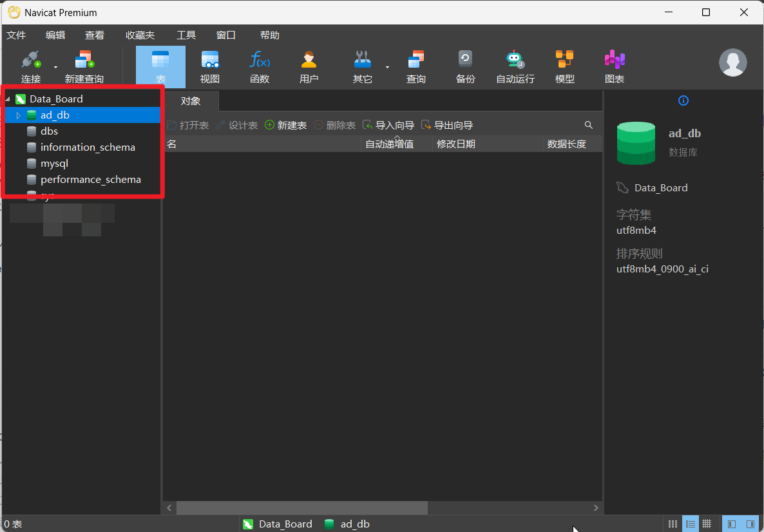Open the 收藏夹 menu
Image resolution: width=764 pixels, height=532 pixels.
(x=140, y=35)
